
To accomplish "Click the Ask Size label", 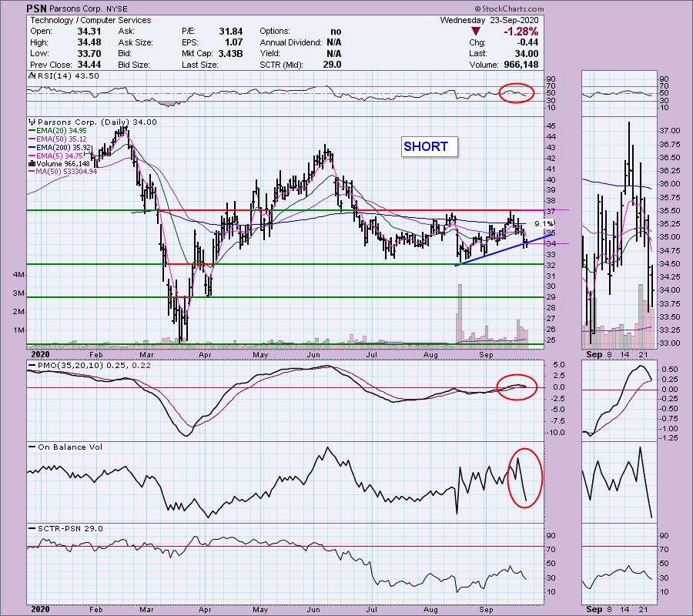I will [136, 42].
